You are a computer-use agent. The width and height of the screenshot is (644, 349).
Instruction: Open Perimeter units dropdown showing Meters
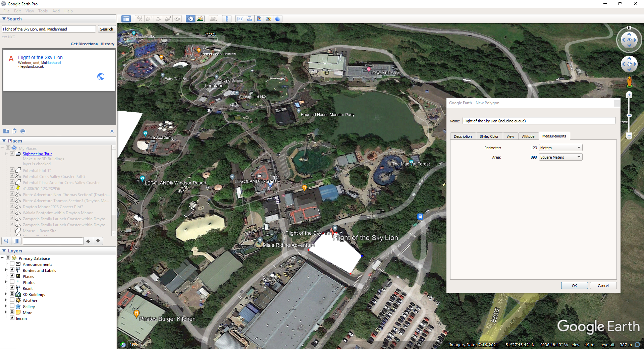[560, 148]
